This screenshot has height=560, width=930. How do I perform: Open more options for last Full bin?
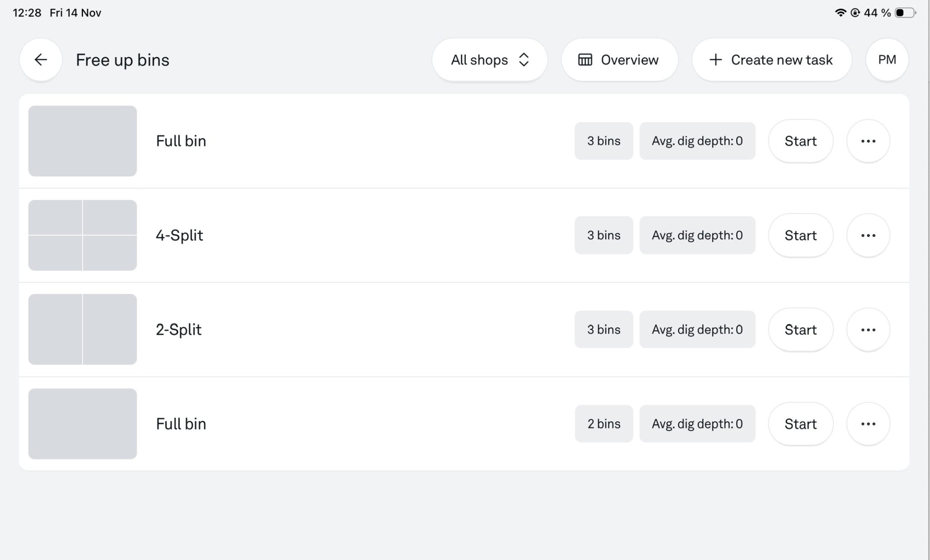(x=868, y=424)
